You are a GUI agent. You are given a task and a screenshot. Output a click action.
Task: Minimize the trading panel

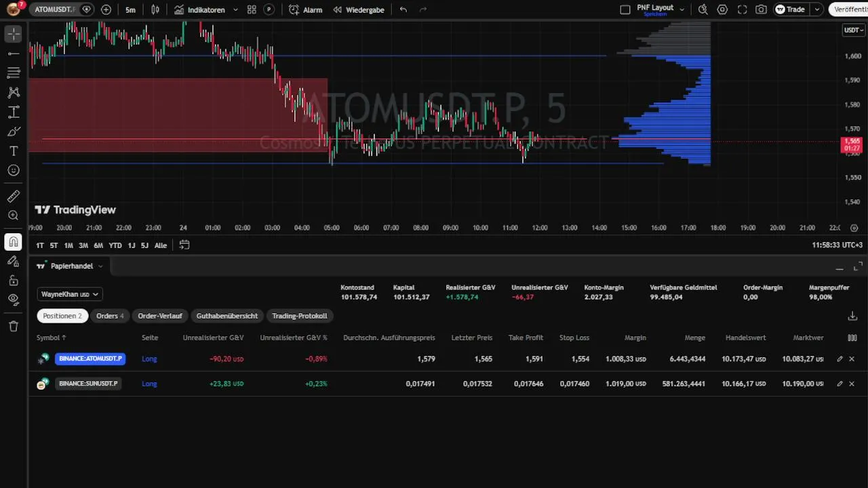pyautogui.click(x=840, y=268)
